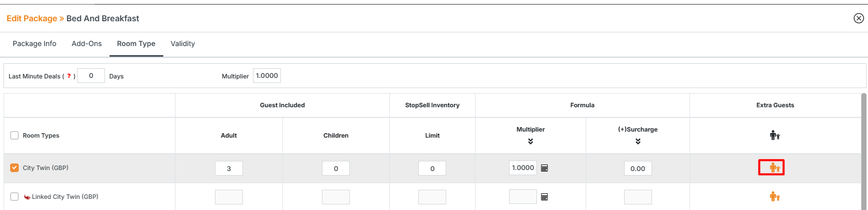Click the black Extra Guests header icon
Viewport: 868px width, 210px height.
(774, 135)
